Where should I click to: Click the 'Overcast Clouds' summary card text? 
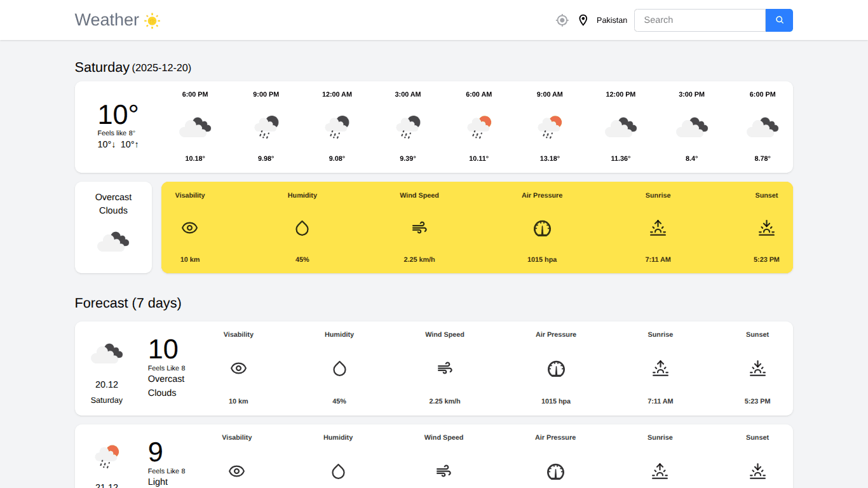coord(114,204)
